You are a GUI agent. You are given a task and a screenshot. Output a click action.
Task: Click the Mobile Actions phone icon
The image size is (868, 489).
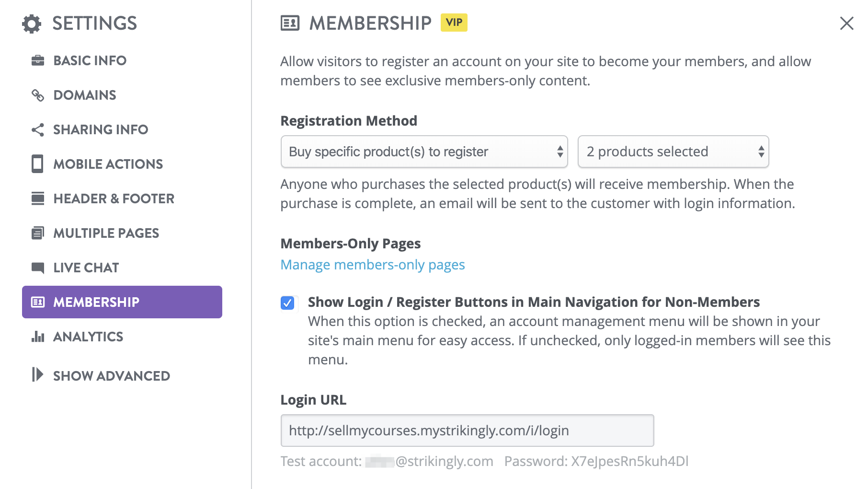37,164
